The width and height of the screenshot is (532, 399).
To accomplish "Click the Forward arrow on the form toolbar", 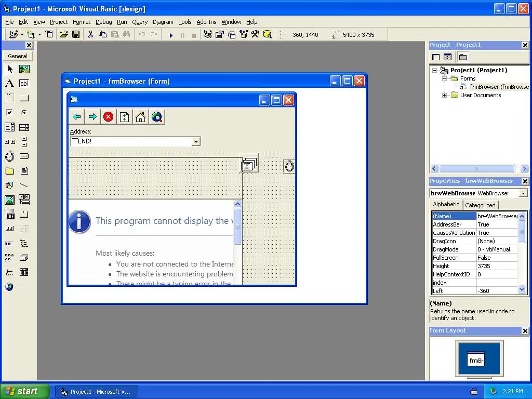I will coord(92,117).
